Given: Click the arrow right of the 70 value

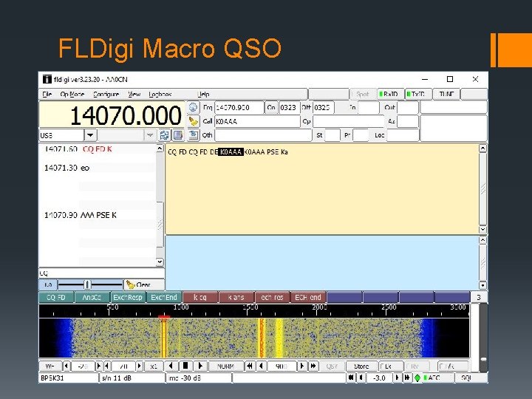Looking at the screenshot, I should 139,366.
